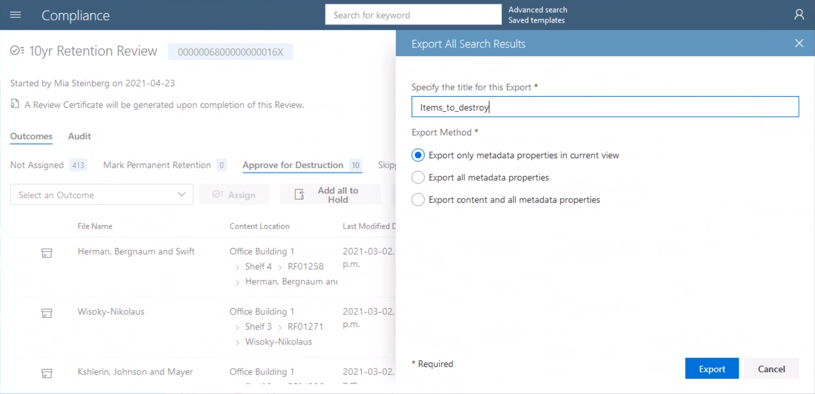Open Wisoky-Nikolaus file name
Viewport: 815px width, 394px height.
(x=111, y=312)
